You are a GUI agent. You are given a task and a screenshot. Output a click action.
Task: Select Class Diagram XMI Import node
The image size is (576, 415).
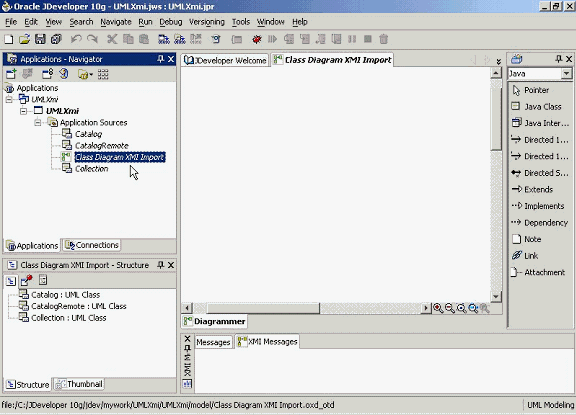[x=120, y=157]
